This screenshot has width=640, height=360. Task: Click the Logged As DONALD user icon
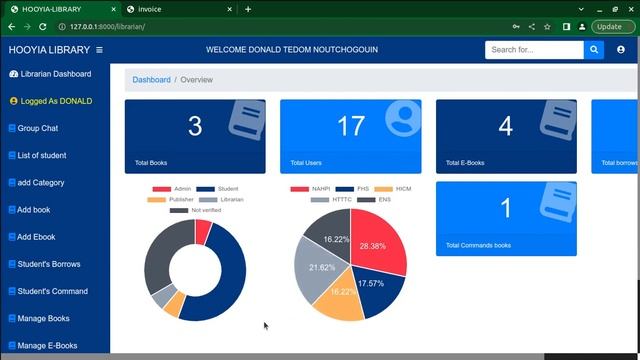click(x=13, y=101)
